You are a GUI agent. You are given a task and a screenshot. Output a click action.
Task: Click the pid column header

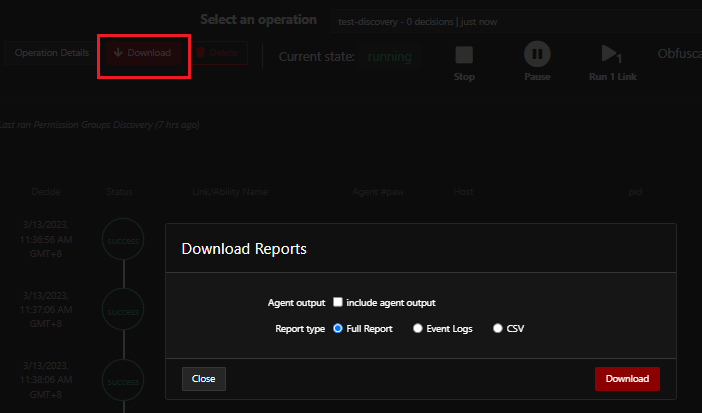[x=635, y=192]
